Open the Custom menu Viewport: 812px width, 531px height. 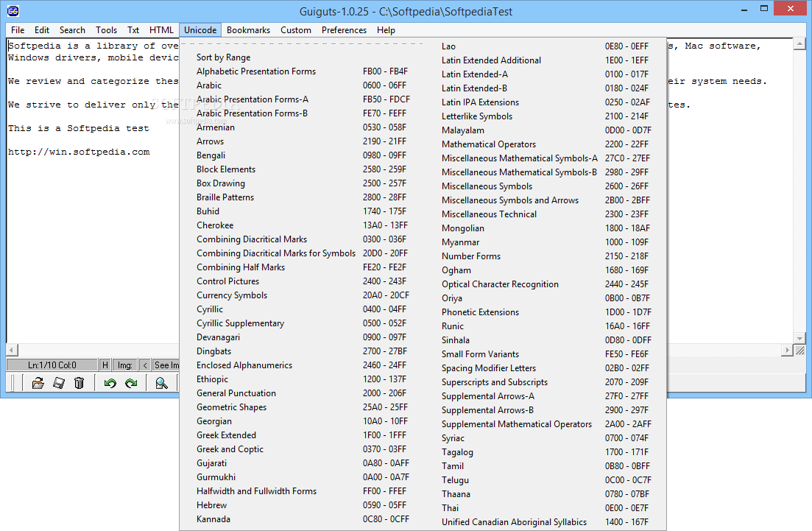[x=296, y=30]
